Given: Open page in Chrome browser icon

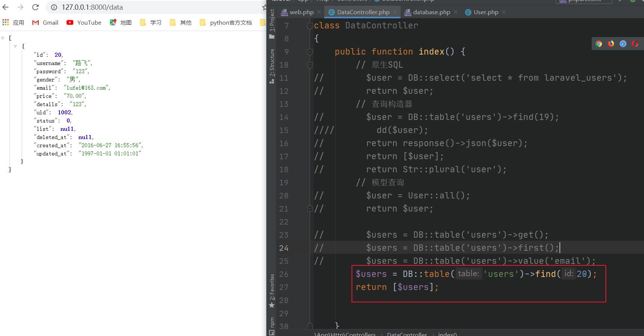Looking at the screenshot, I should (599, 44).
